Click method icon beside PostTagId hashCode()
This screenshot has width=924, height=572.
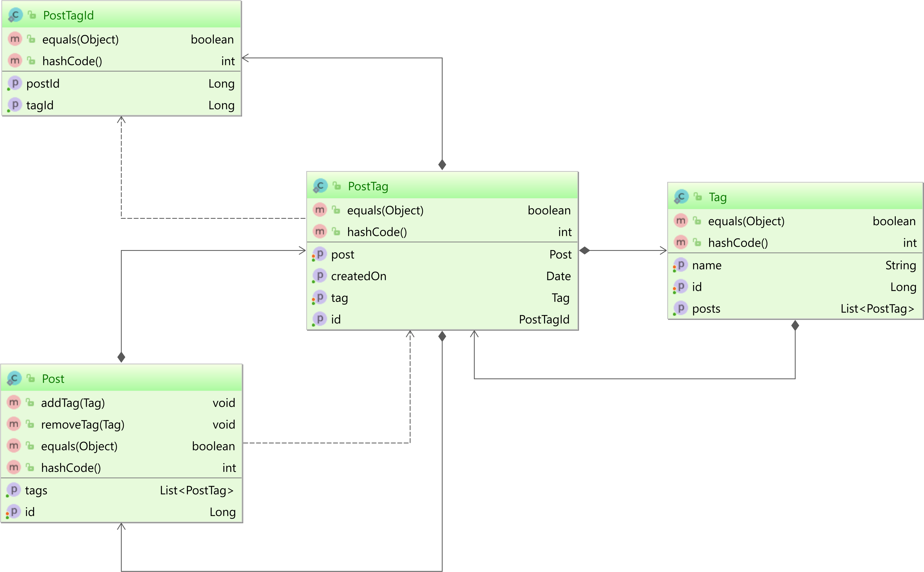tap(15, 61)
